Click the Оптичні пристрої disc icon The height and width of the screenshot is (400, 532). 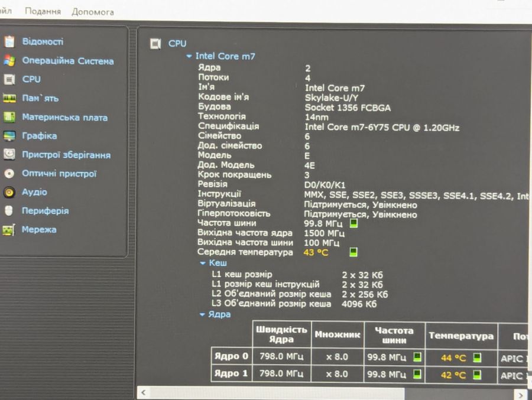[9, 173]
